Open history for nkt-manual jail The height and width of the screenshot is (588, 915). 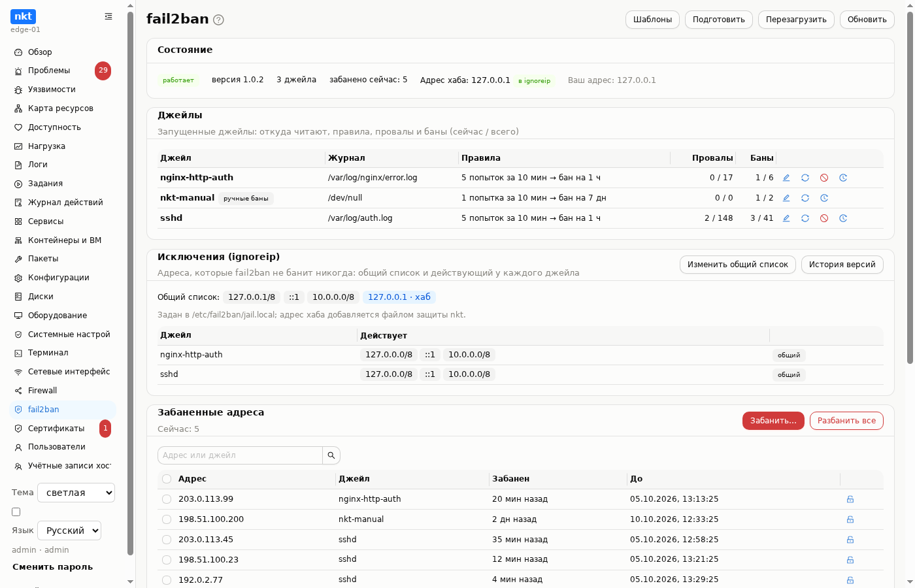click(x=824, y=198)
